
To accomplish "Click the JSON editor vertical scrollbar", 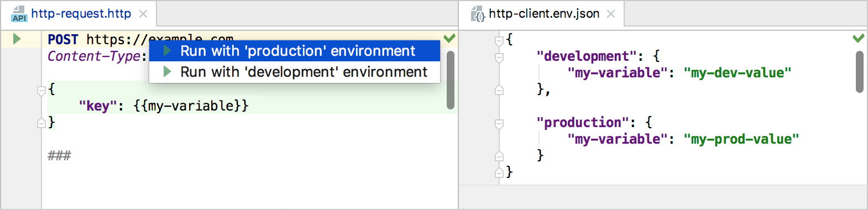I will coord(859,72).
